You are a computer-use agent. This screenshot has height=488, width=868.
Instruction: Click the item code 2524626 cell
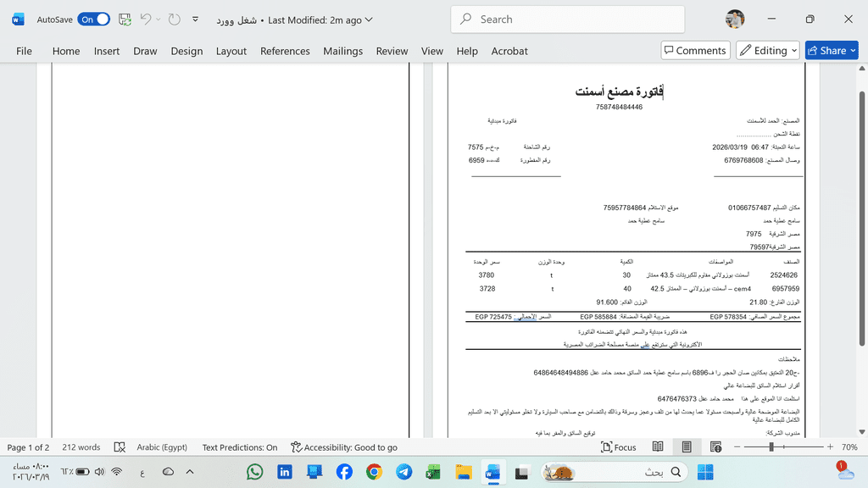click(x=783, y=275)
